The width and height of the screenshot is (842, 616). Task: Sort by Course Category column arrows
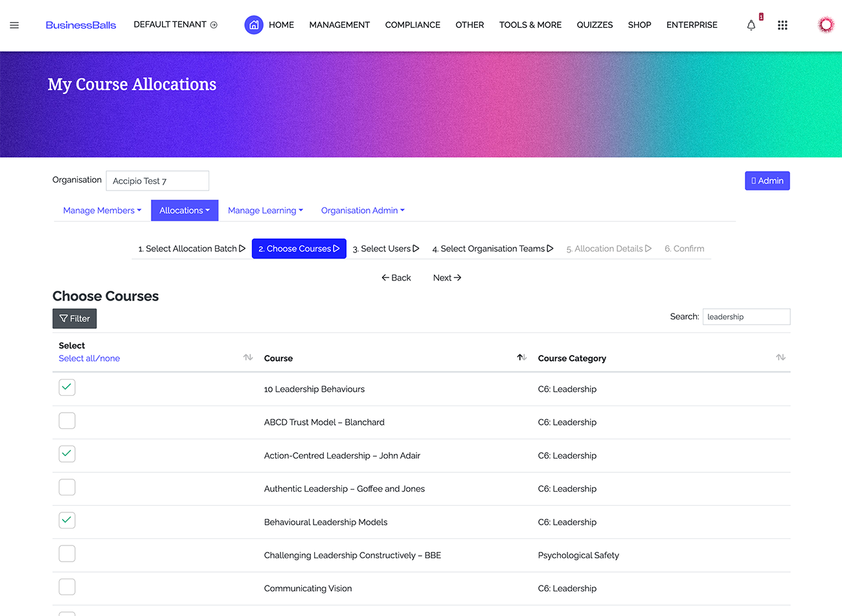coord(780,358)
